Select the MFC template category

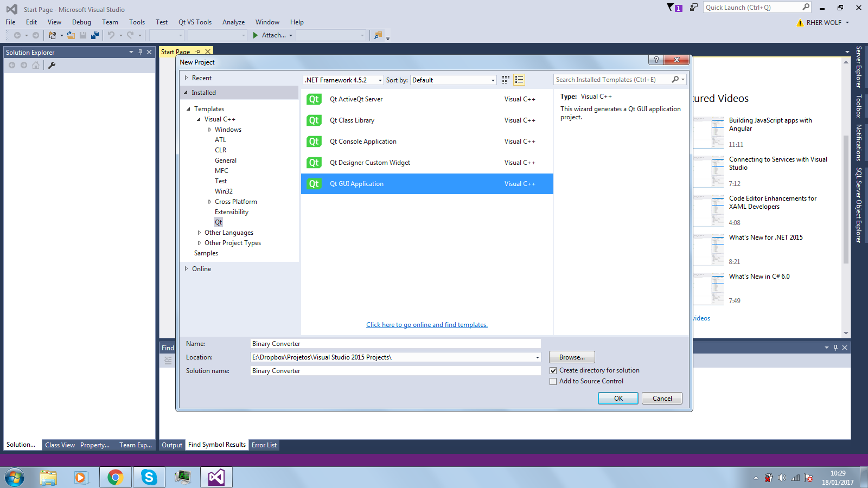221,171
